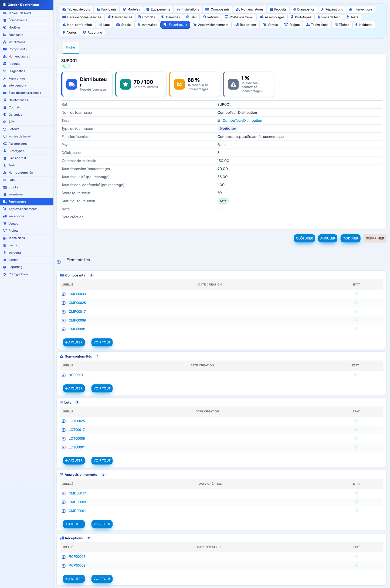The width and height of the screenshot is (390, 588).
Task: Click the warning triangle icon on the non-conformité card
Action: [x=233, y=84]
